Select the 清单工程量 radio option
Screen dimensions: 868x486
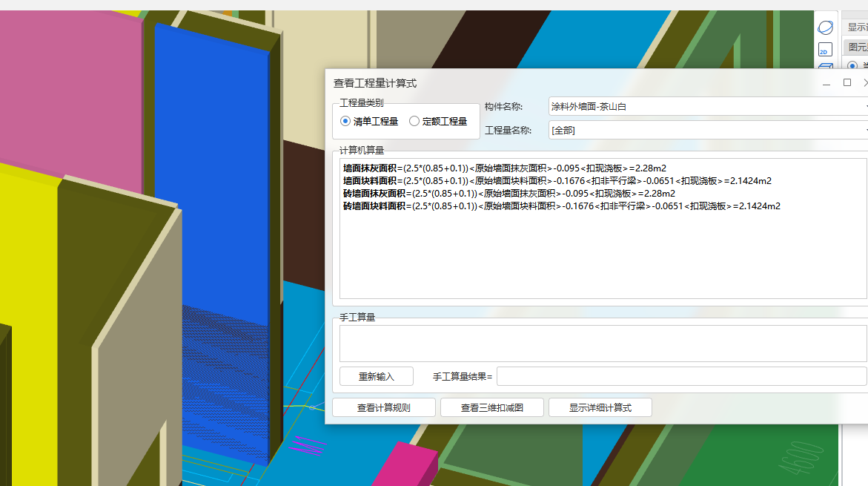369,122
